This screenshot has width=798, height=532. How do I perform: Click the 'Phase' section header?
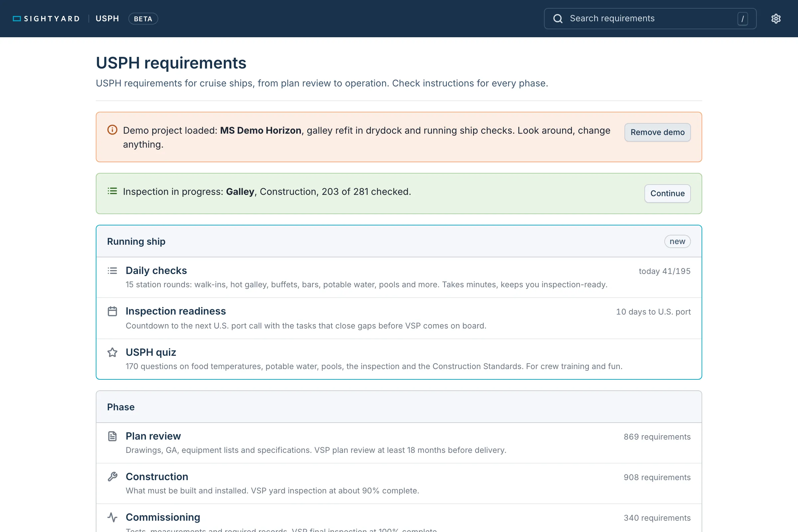tap(399, 407)
